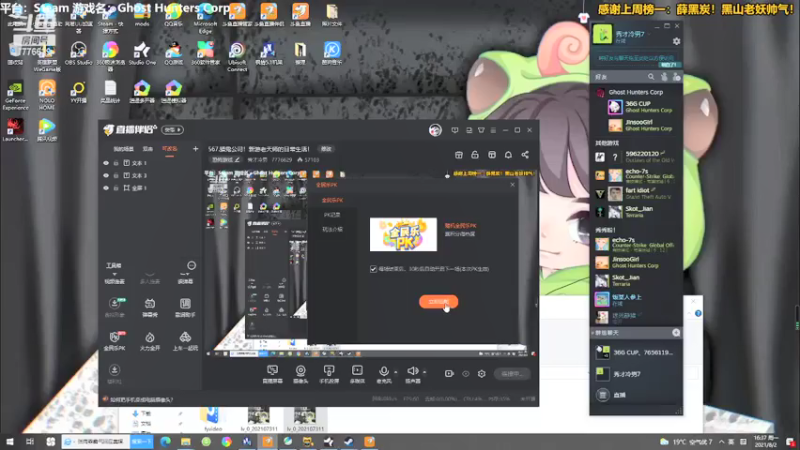Image resolution: width=800 pixels, height=450 pixels.
Task: Click the weather widget in system tray
Action: [x=686, y=441]
